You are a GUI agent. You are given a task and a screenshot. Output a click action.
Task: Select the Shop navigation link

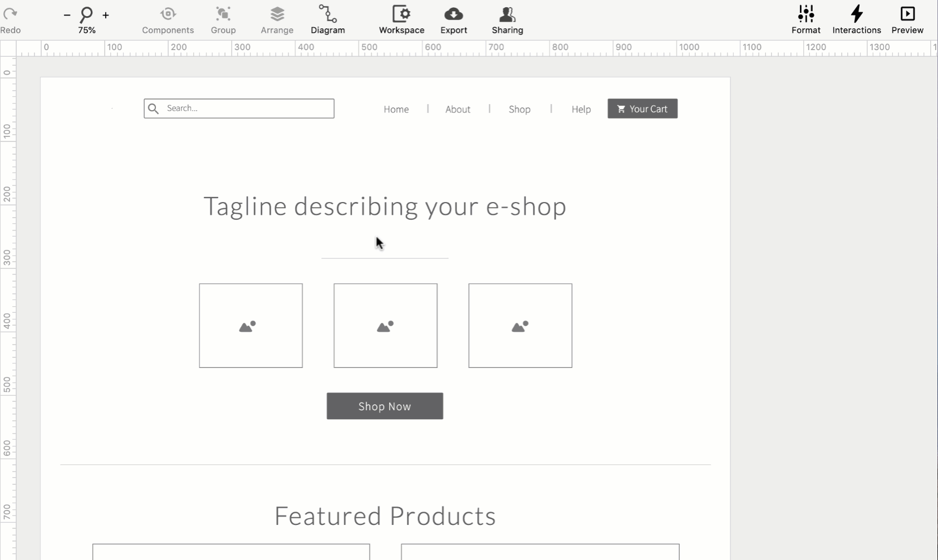click(519, 110)
